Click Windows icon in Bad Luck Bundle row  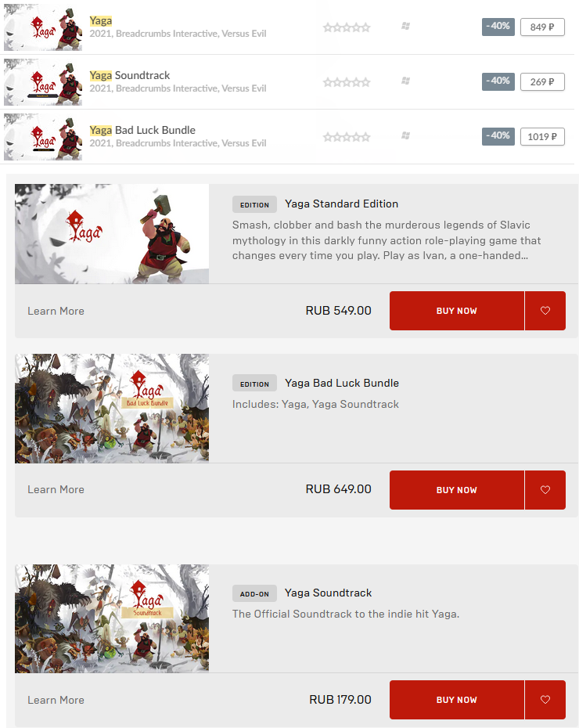pos(405,135)
